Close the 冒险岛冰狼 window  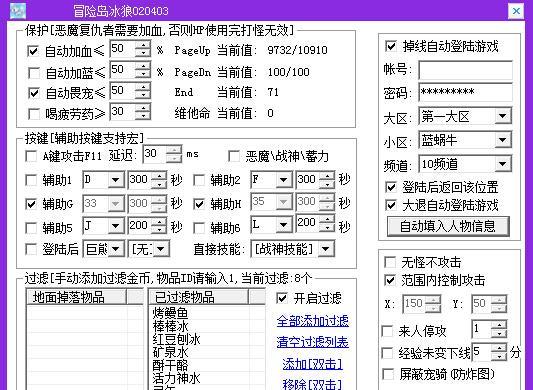(x=516, y=11)
